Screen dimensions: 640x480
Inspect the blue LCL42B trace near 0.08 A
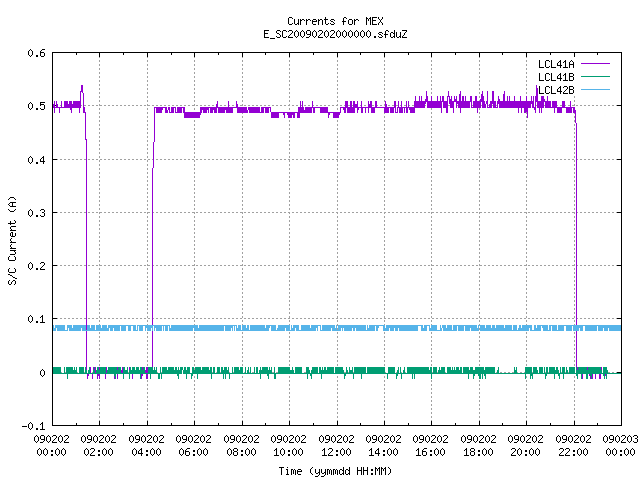tap(337, 328)
